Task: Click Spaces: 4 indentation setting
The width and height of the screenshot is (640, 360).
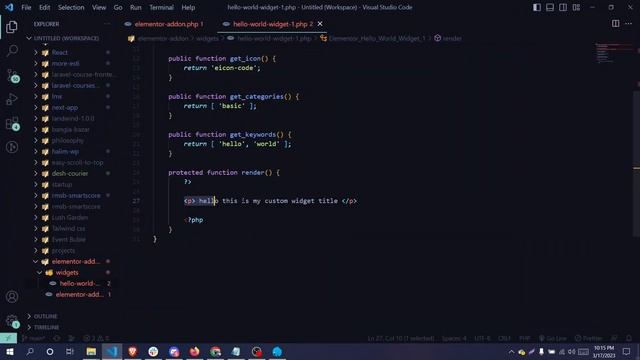Action: click(x=454, y=338)
